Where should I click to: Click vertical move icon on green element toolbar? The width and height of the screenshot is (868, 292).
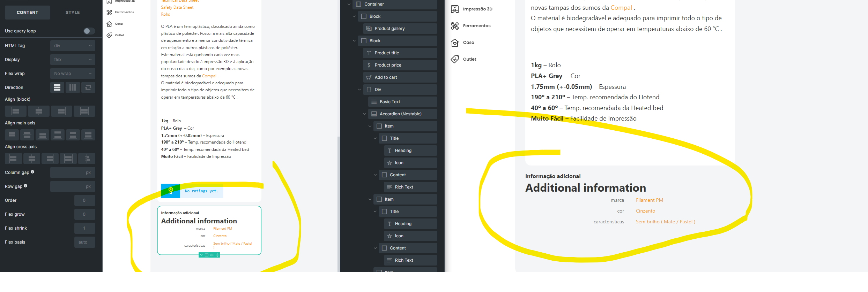(x=217, y=255)
